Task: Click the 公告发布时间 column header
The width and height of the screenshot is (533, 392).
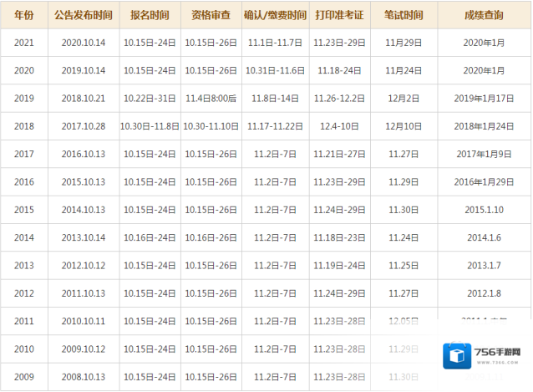Action: (x=83, y=15)
